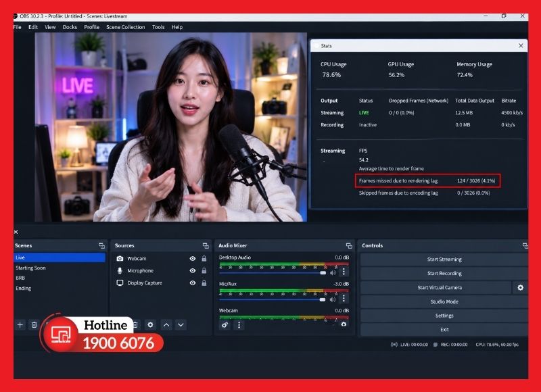Close the Stats window
541x392 pixels.
[521, 45]
